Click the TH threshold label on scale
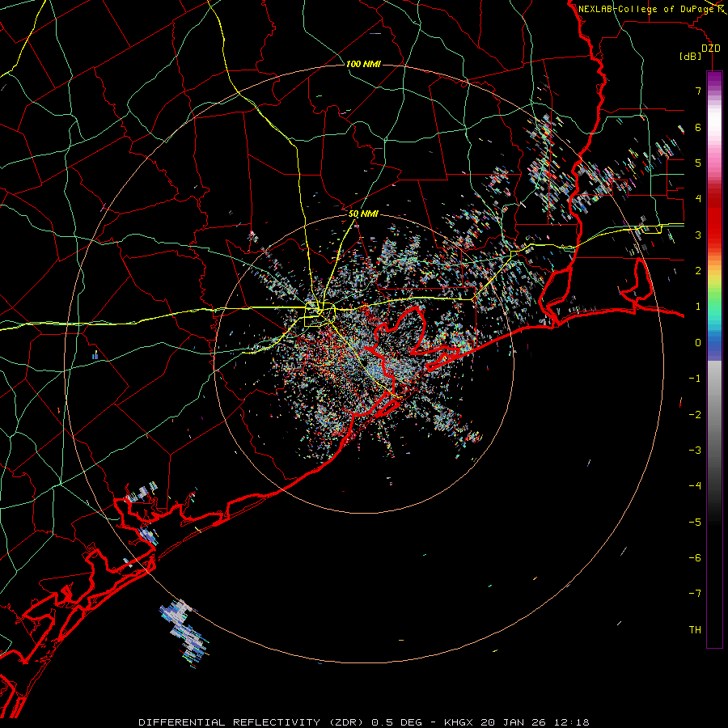 [695, 630]
